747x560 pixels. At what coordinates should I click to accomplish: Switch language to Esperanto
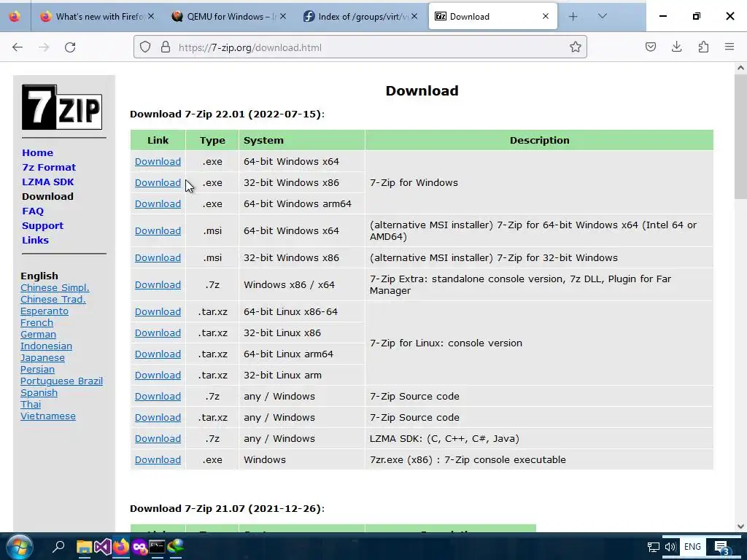click(44, 311)
